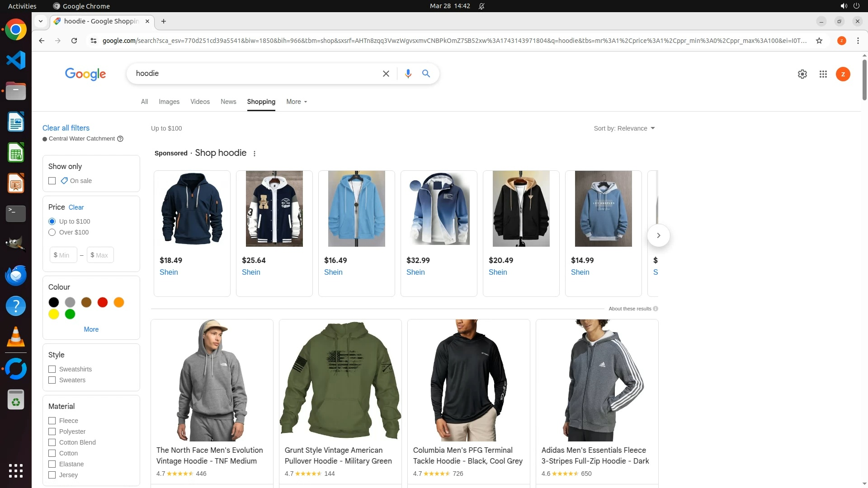Switch to the Images tab

coord(169,102)
